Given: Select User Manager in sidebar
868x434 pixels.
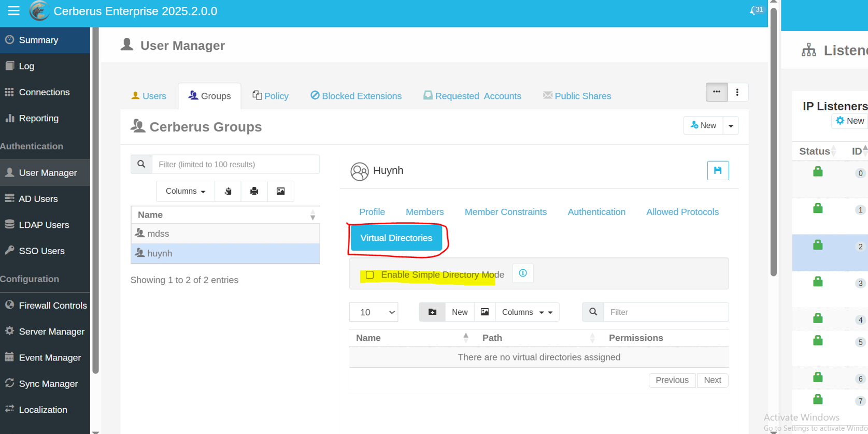Looking at the screenshot, I should click(45, 172).
